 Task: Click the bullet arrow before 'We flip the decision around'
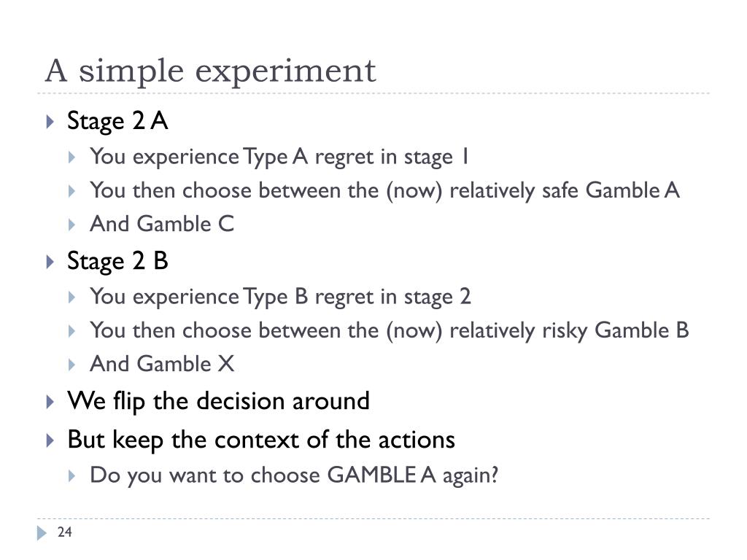point(50,402)
